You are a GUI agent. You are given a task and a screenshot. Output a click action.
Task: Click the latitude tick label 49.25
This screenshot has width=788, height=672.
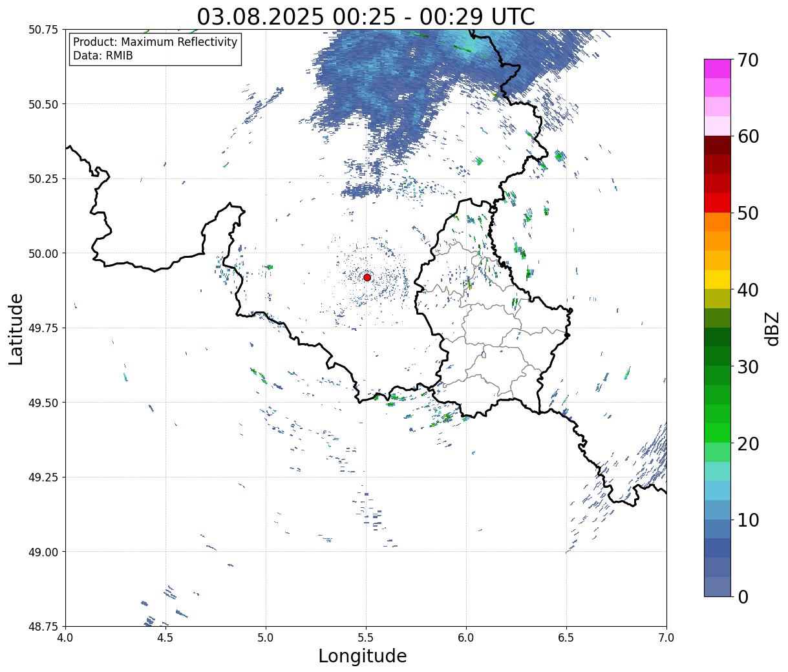(x=43, y=478)
